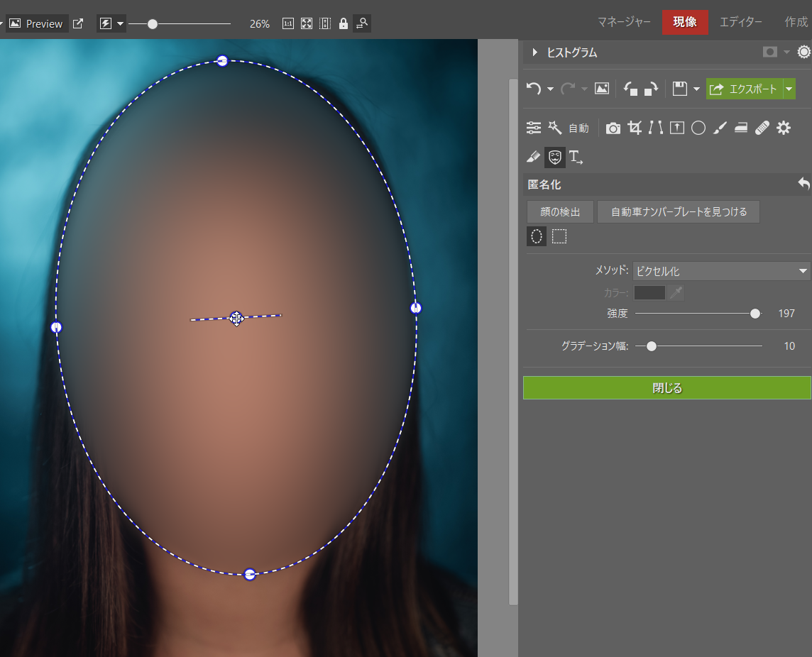This screenshot has width=812, height=657.
Task: Select the perspective lines tool
Action: [x=656, y=128]
